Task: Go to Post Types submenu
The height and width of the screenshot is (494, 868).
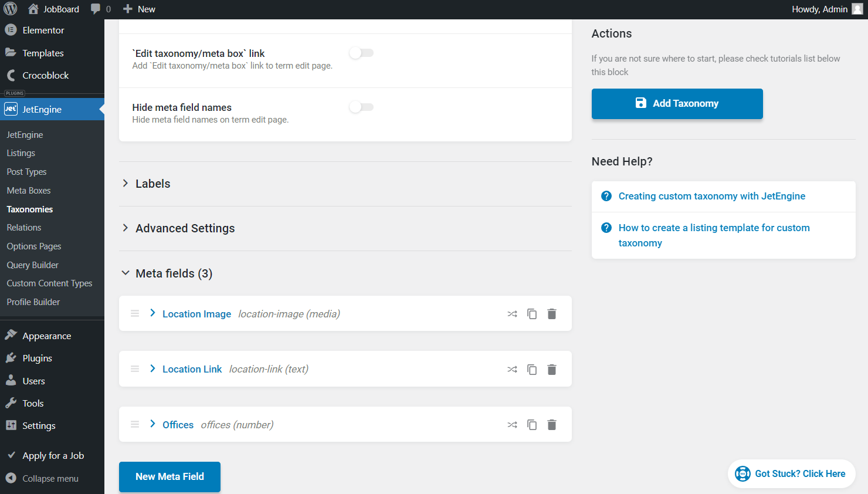Action: tap(26, 172)
